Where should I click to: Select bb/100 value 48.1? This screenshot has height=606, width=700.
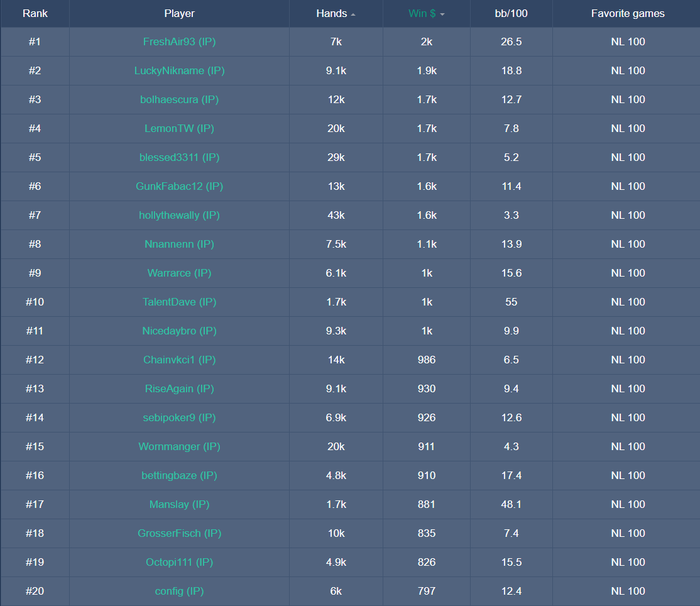511,504
